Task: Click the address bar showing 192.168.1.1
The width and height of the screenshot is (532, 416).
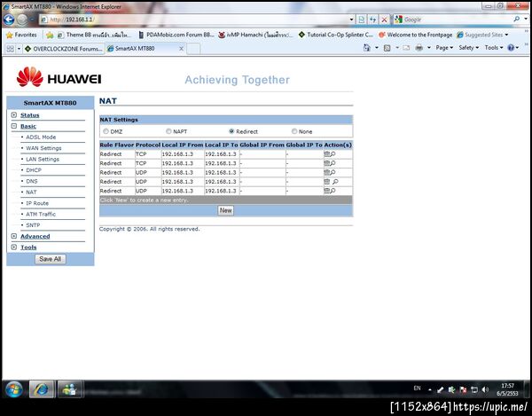Action: pos(197,20)
